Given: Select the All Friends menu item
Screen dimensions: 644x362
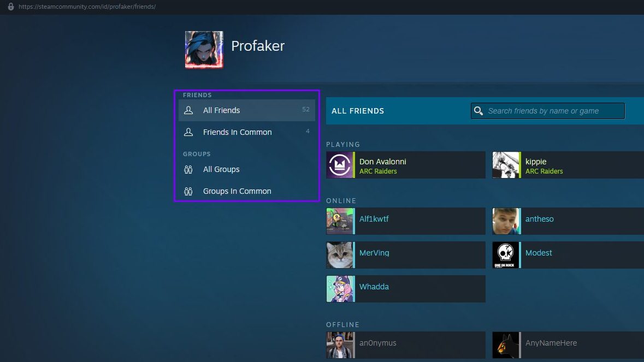Looking at the screenshot, I should tap(222, 110).
